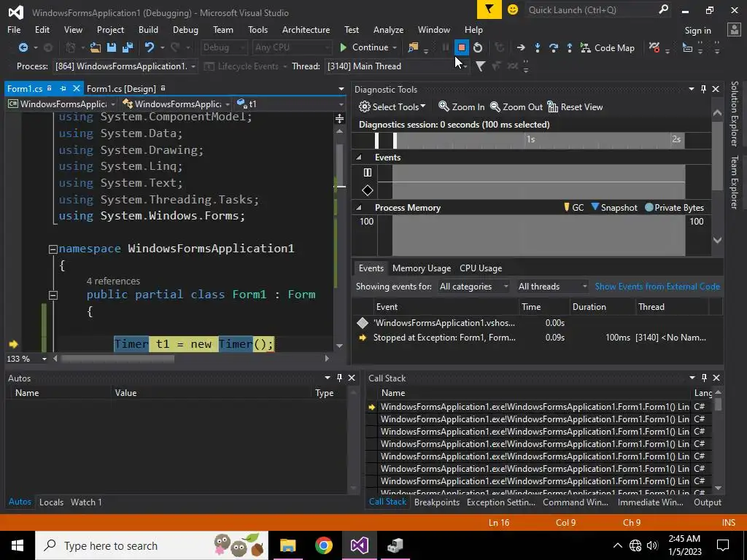Click the Stop Debugging red square icon
This screenshot has height=560, width=747.
pos(461,47)
